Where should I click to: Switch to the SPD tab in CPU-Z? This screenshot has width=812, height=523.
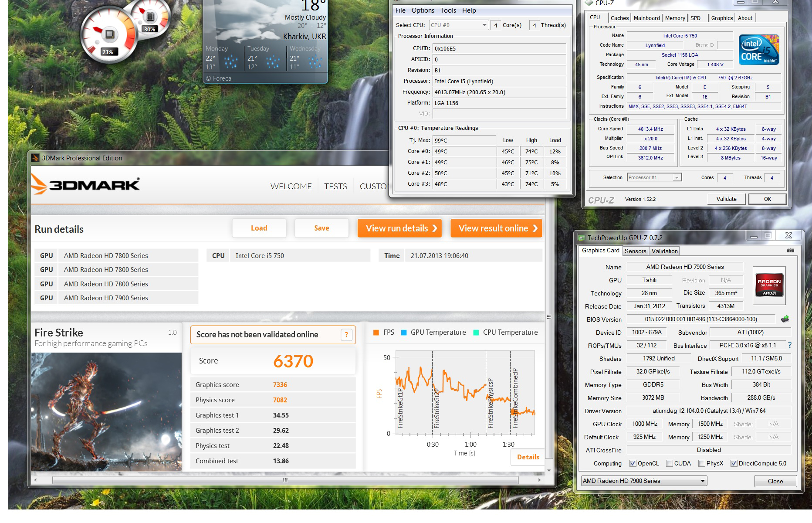click(x=695, y=18)
